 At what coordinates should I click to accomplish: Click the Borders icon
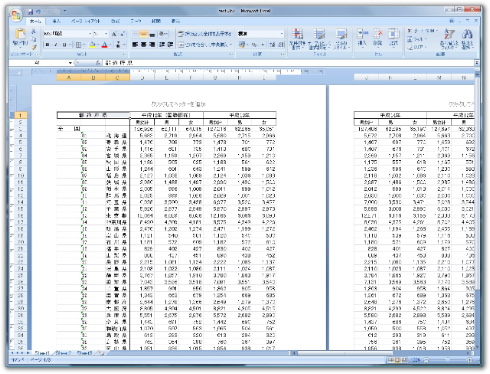pyautogui.click(x=78, y=45)
